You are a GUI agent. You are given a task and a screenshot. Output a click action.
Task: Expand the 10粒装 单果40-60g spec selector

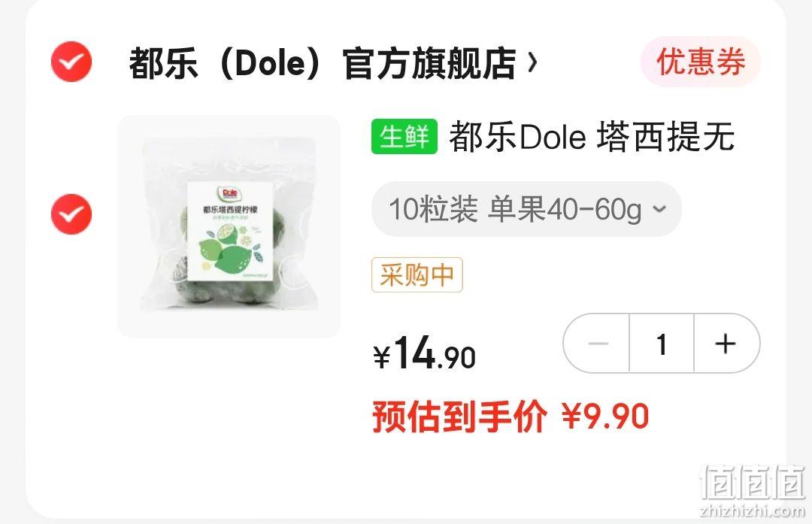click(x=526, y=209)
